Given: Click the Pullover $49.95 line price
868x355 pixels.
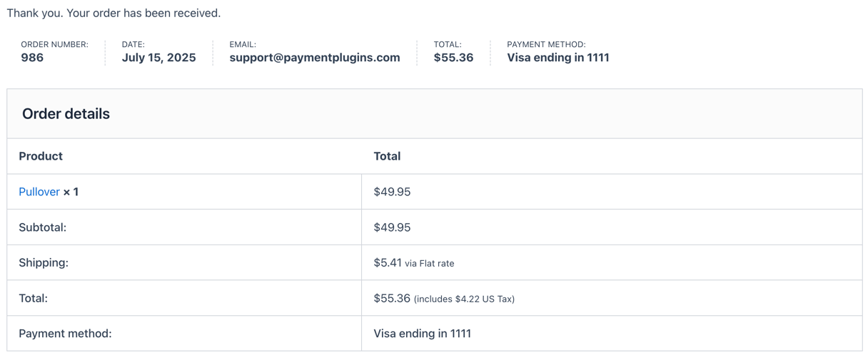Looking at the screenshot, I should coord(392,192).
